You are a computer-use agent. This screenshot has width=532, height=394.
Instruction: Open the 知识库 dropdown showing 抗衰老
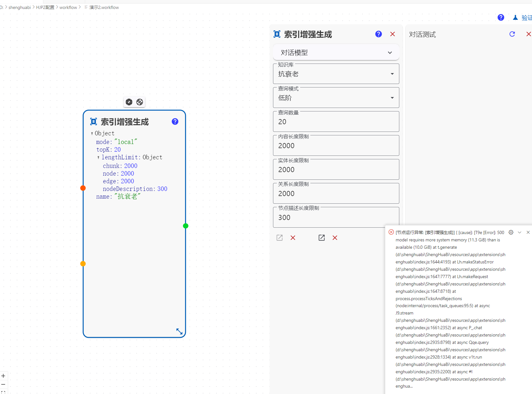point(336,74)
